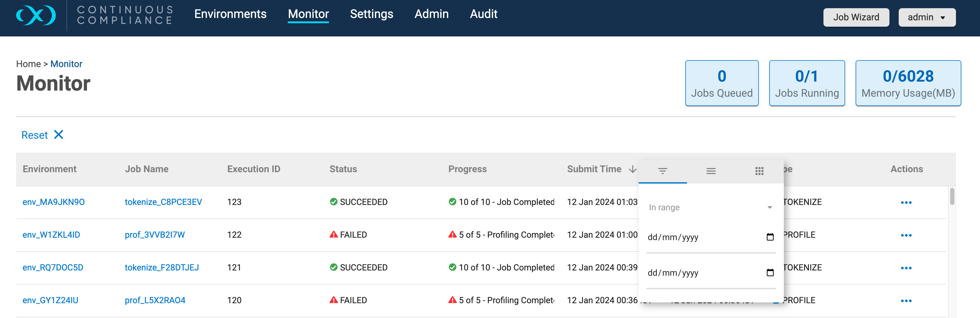Screen dimensions: 980x318
Task: Open environment env_RQ7DOC5D link
Action: coord(53,267)
